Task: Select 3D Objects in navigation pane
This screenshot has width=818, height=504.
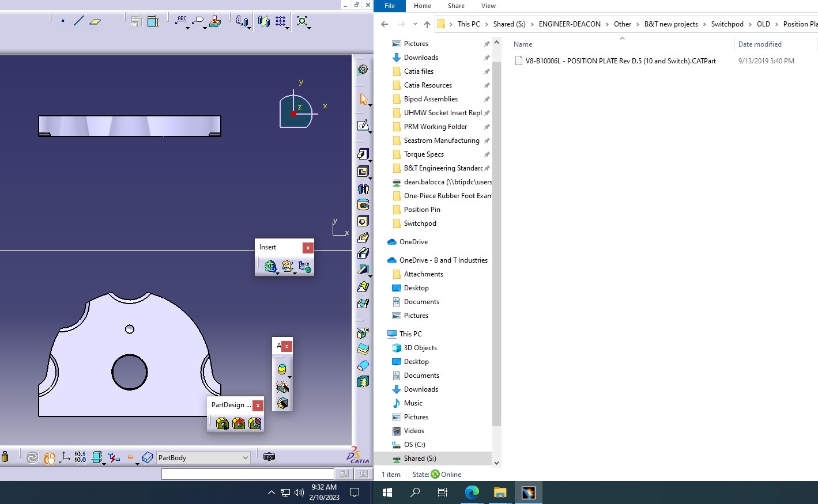Action: tap(420, 348)
